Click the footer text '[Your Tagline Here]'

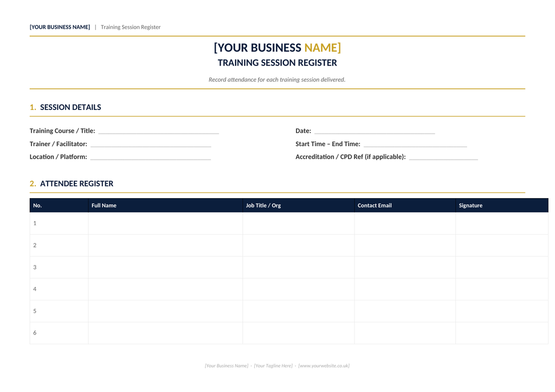click(x=273, y=366)
